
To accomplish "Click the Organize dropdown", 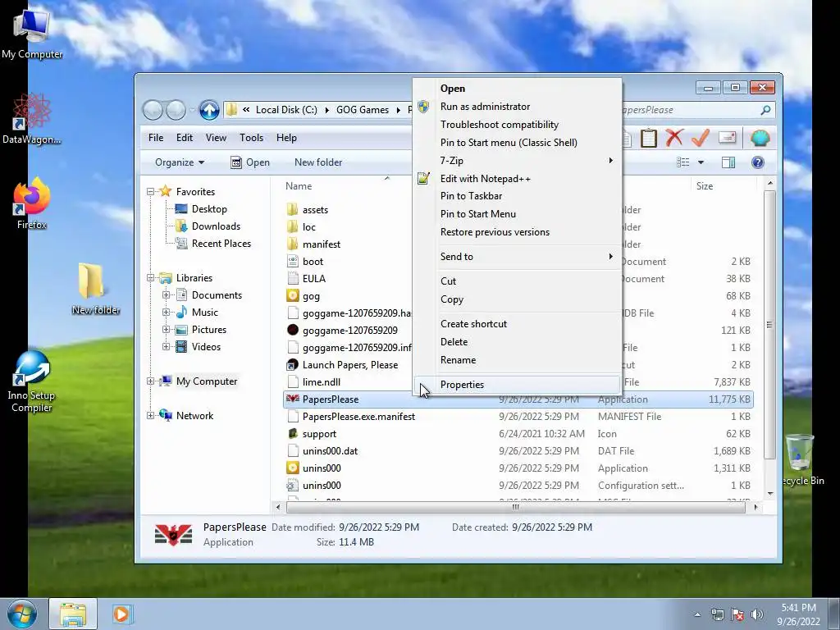I will coord(180,162).
